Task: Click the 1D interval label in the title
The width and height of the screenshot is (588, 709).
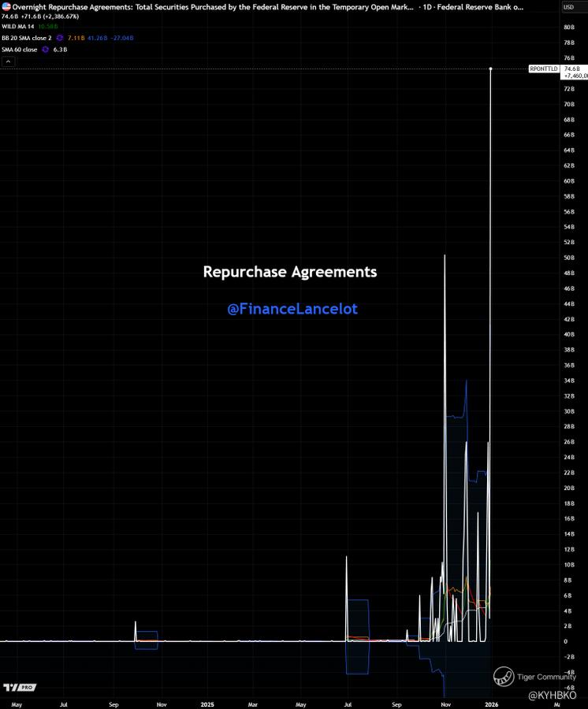Action: pyautogui.click(x=427, y=7)
